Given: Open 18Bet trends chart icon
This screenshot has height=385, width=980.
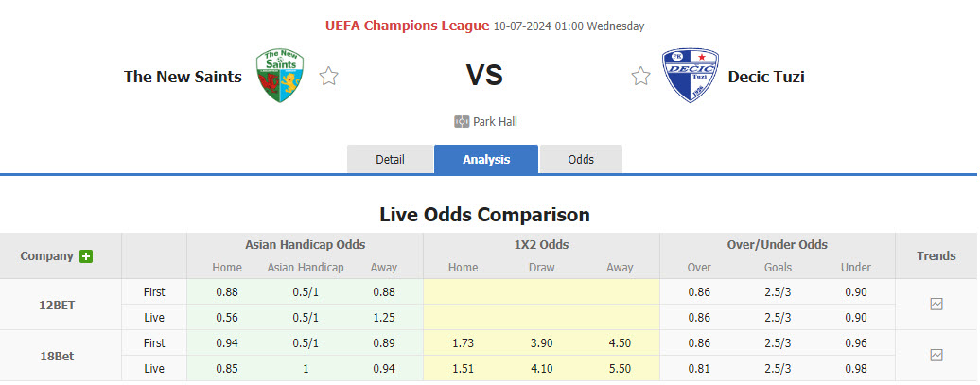Looking at the screenshot, I should [x=936, y=355].
